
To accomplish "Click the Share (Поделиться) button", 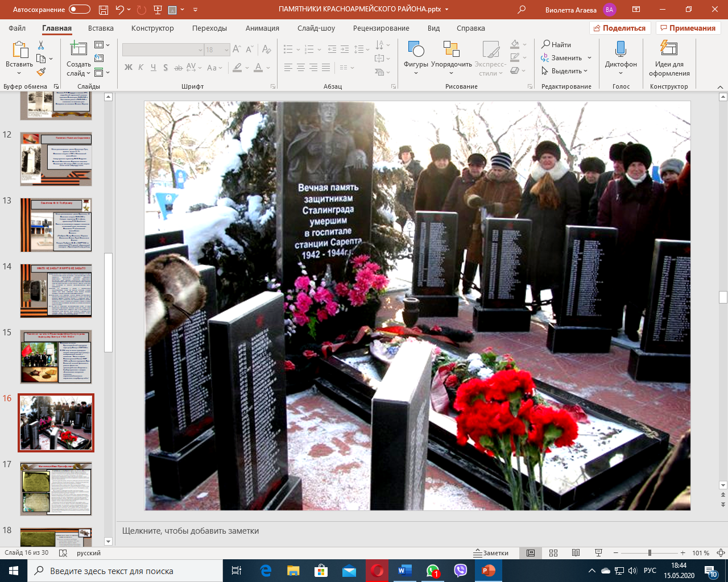I will pos(619,28).
